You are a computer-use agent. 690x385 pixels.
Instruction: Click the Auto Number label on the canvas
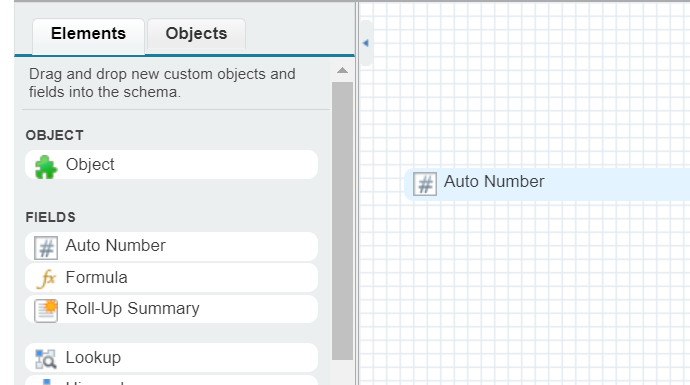(494, 182)
